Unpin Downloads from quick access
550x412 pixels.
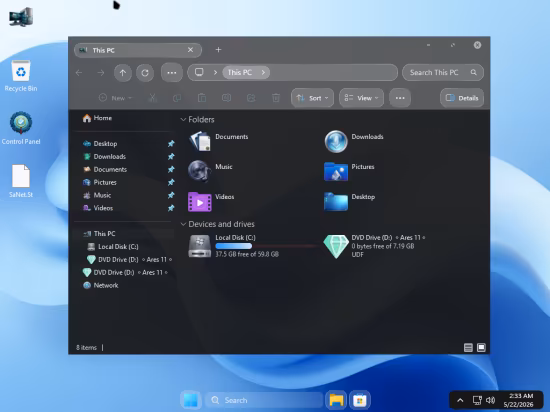pos(171,156)
